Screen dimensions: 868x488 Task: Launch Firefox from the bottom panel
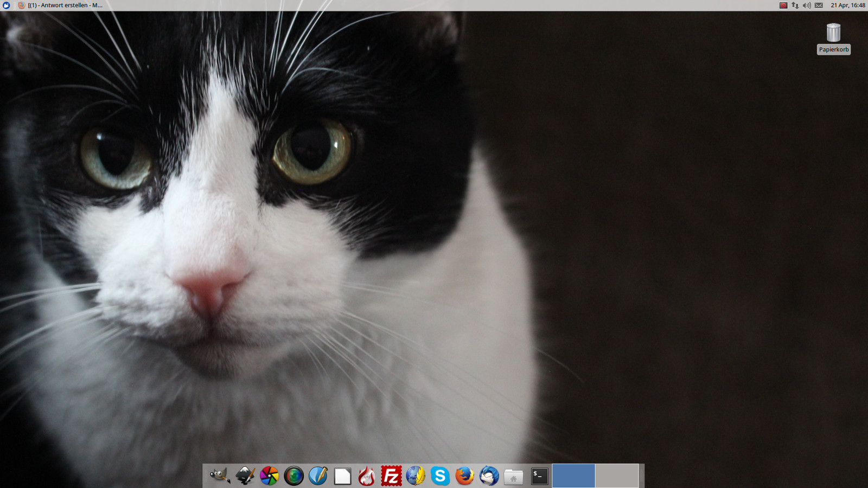click(464, 476)
